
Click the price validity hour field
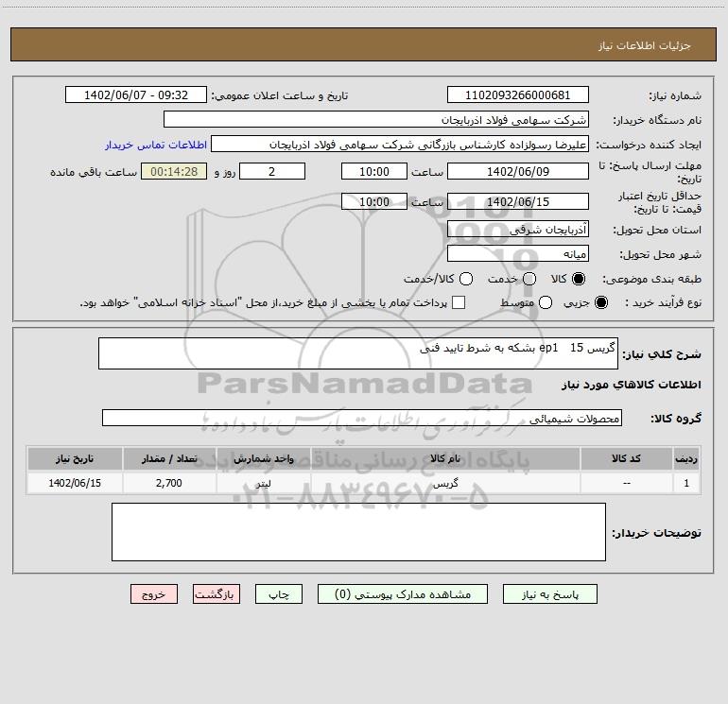coord(374,201)
